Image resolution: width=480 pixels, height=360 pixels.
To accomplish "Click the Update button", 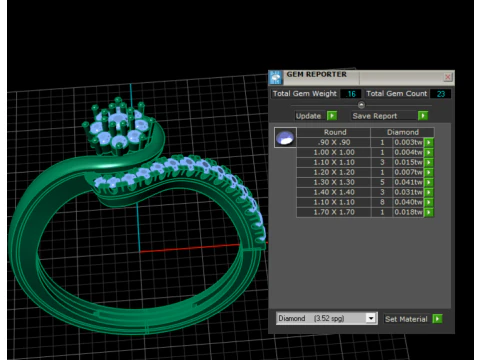I will [x=308, y=116].
